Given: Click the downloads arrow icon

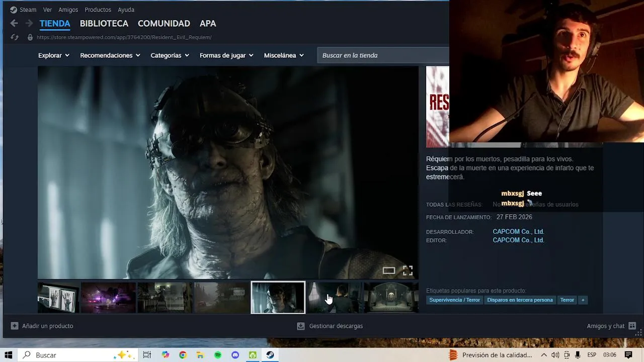Looking at the screenshot, I should point(301,326).
